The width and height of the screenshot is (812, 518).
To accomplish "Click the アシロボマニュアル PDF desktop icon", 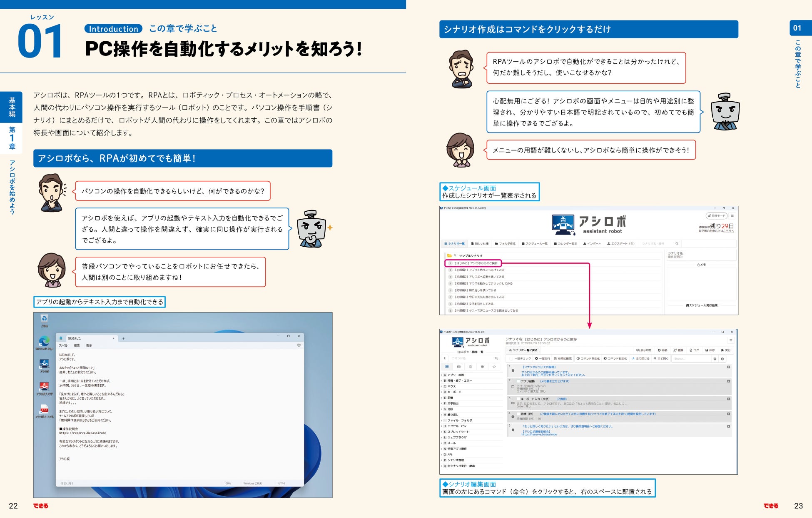I will 44,409.
